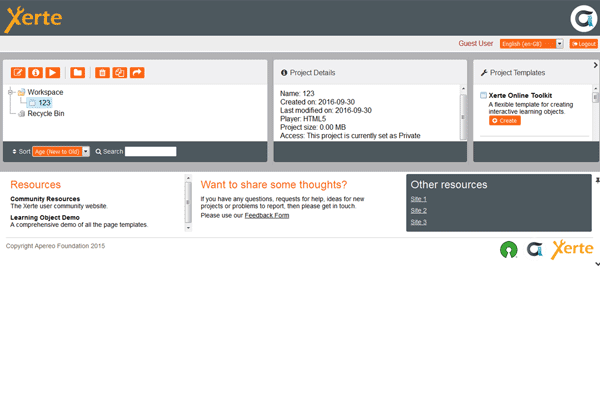The image size is (600, 400).
Task: Open project Properties info icon
Action: tap(35, 73)
